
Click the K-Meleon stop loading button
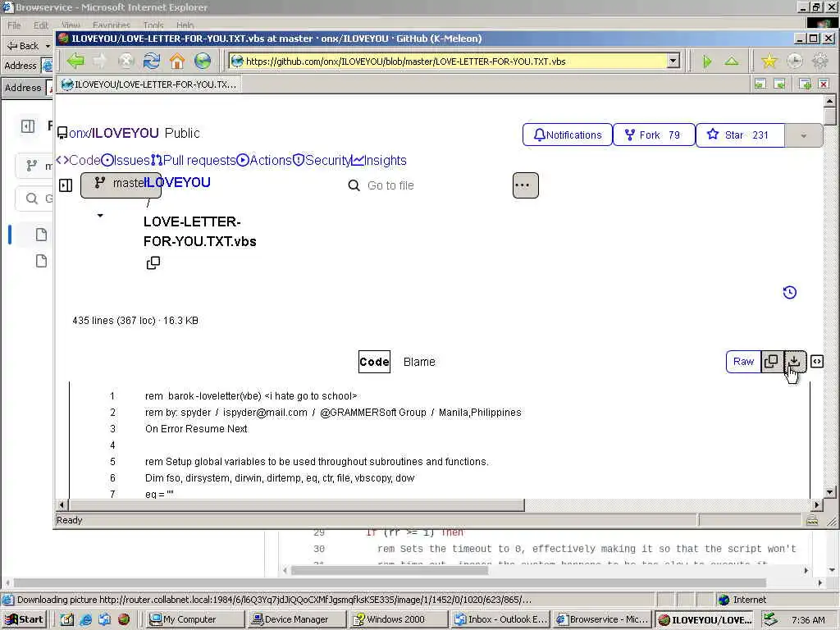point(126,61)
